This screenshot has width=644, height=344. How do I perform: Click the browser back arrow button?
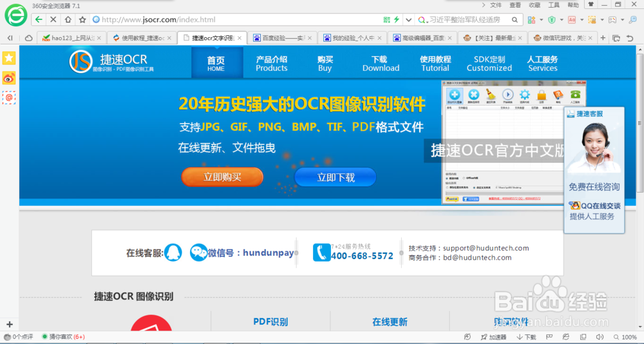tap(39, 19)
